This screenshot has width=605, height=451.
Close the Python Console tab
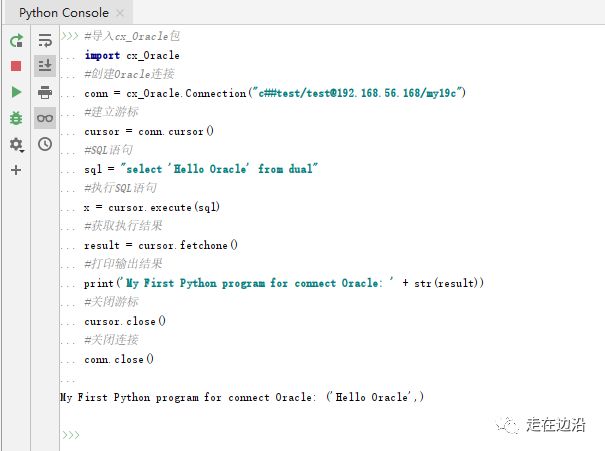coord(120,13)
